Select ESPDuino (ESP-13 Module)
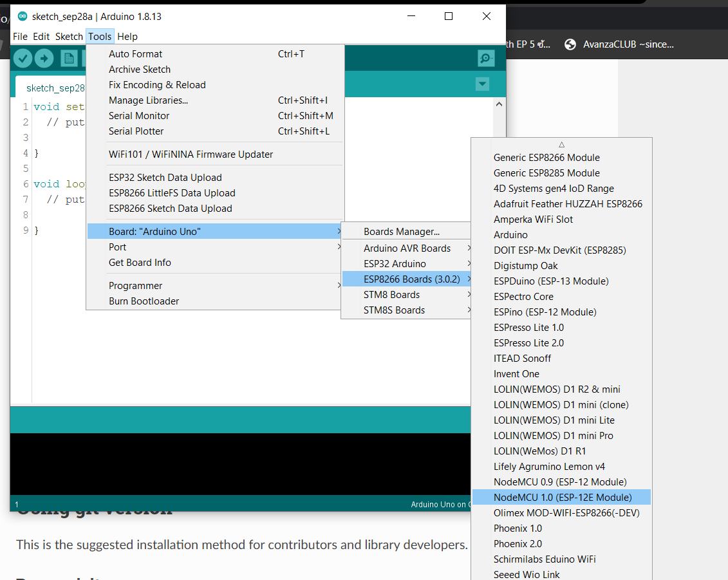728x580 pixels. coord(561,281)
